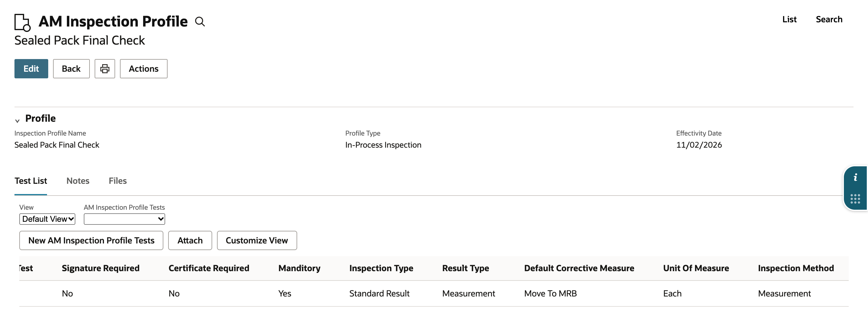Screen dimensions: 868x323
Task: Switch to the Files tab
Action: (x=118, y=181)
